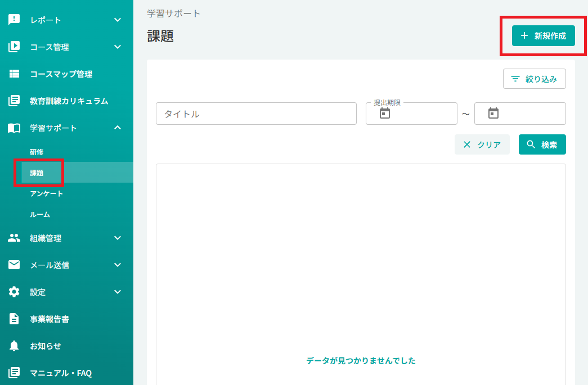The image size is (588, 385).
Task: Click the レポート speech bubble icon
Action: (x=14, y=20)
